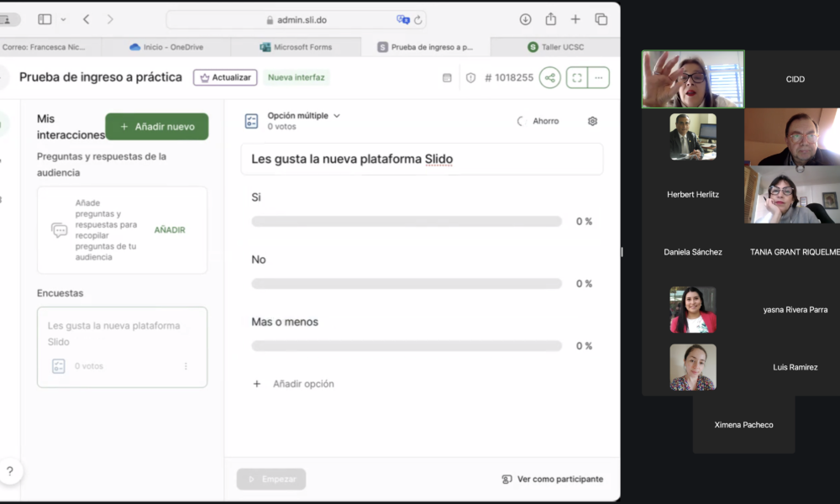Click the privacy shield icon
Viewport: 840px width, 504px height.
point(470,77)
